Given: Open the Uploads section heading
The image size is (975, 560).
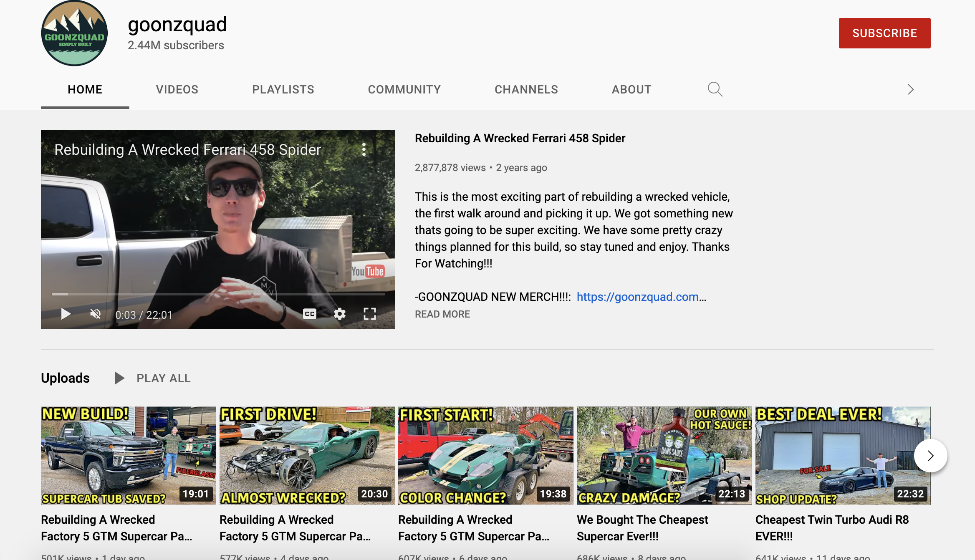Looking at the screenshot, I should pyautogui.click(x=65, y=378).
